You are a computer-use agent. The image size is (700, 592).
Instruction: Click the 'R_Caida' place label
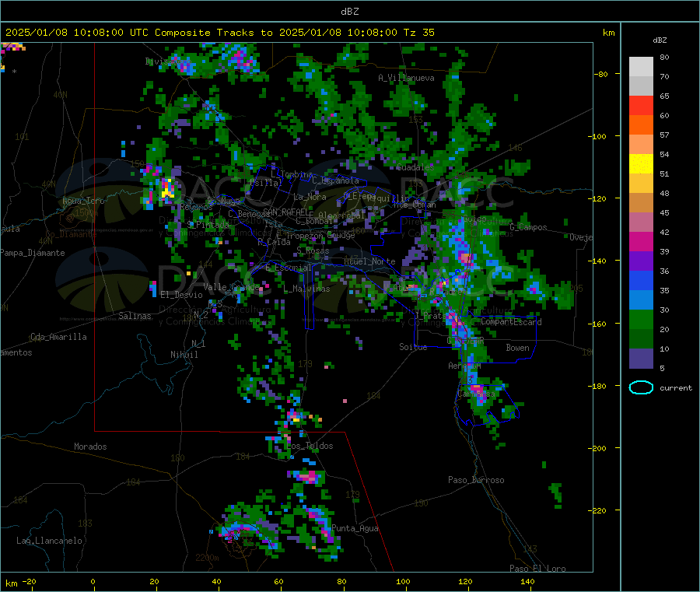274,242
